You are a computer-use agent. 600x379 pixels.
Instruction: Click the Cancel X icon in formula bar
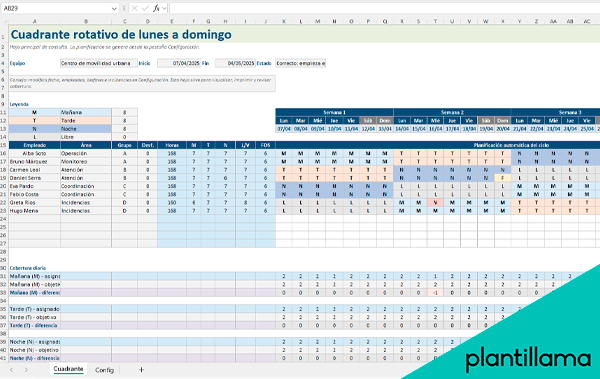tap(134, 8)
